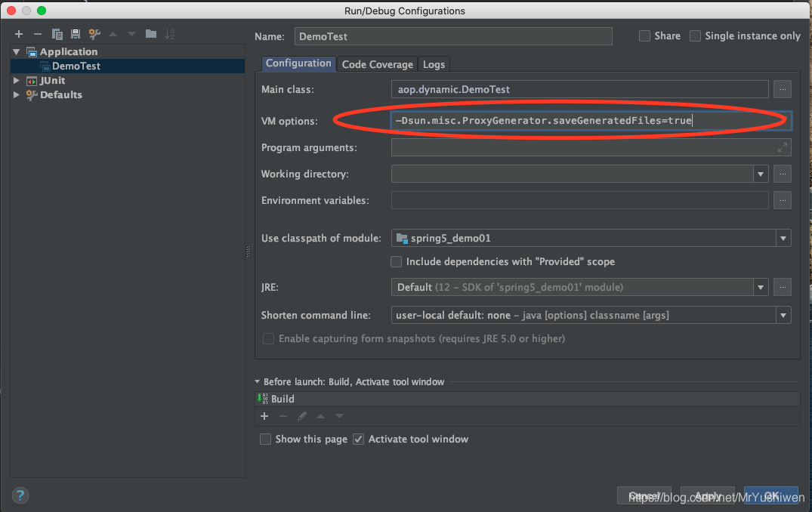Click Program arguments input field
Screen dimensions: 812x512
591,147
